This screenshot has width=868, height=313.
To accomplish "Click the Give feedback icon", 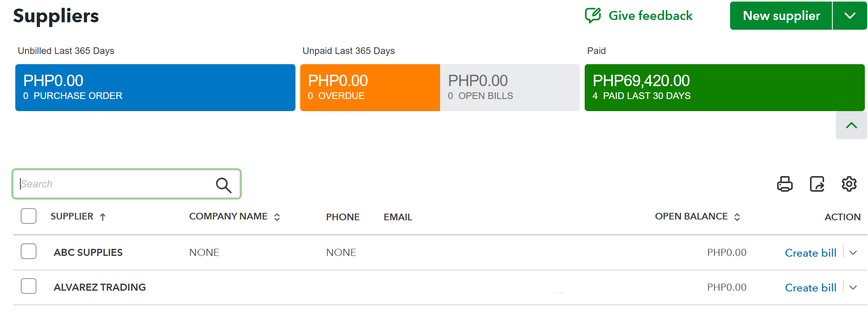I will 593,16.
